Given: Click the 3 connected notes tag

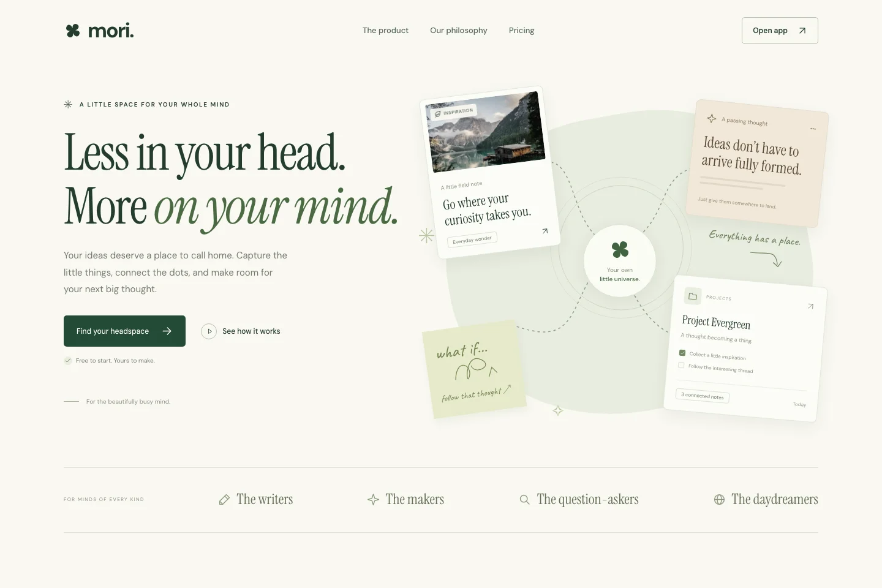Looking at the screenshot, I should coord(703,396).
